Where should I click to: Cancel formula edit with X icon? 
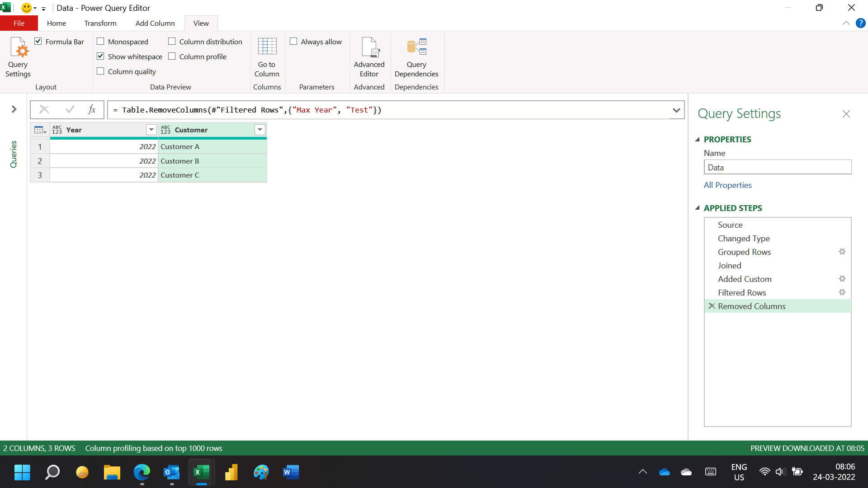(x=44, y=109)
